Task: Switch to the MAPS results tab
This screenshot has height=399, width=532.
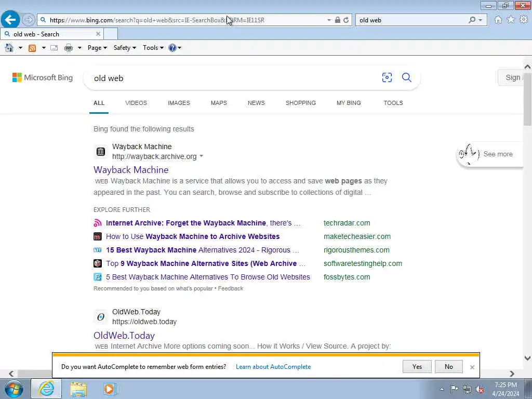Action: (219, 103)
